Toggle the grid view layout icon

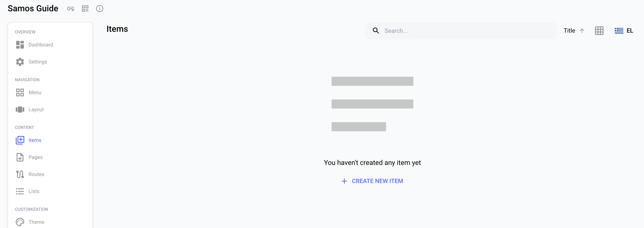tap(599, 30)
